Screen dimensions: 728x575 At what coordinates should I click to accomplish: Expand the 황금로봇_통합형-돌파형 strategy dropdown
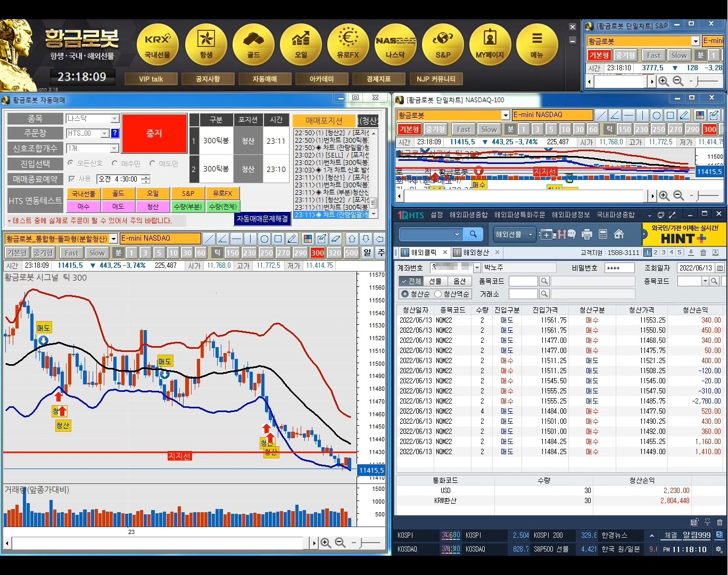pos(113,239)
